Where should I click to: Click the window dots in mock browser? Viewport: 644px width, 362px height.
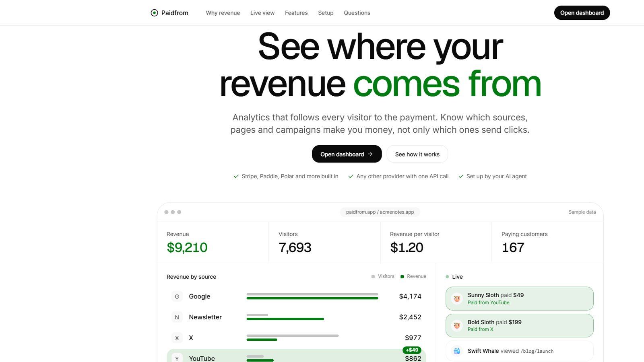(173, 212)
